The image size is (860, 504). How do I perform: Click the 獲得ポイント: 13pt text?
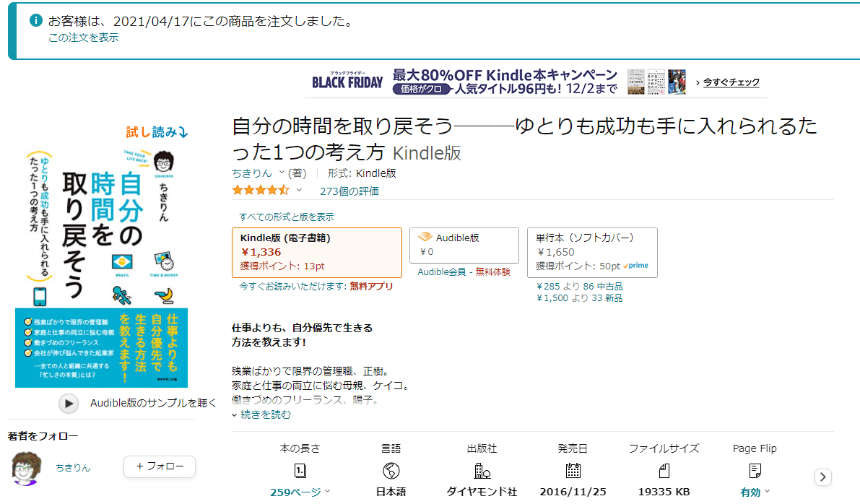(282, 266)
